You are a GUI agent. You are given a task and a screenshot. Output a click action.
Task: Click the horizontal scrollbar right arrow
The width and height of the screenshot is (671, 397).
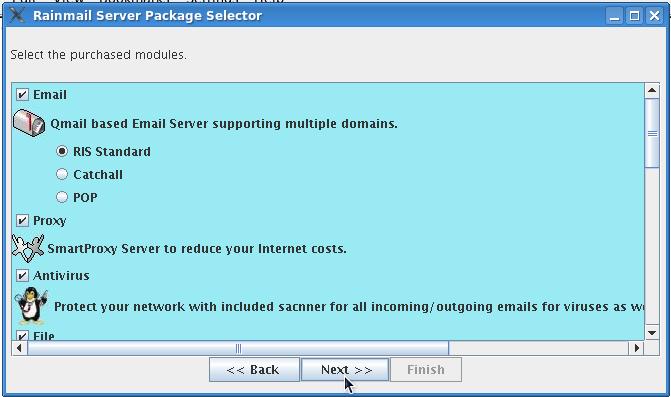[637, 348]
